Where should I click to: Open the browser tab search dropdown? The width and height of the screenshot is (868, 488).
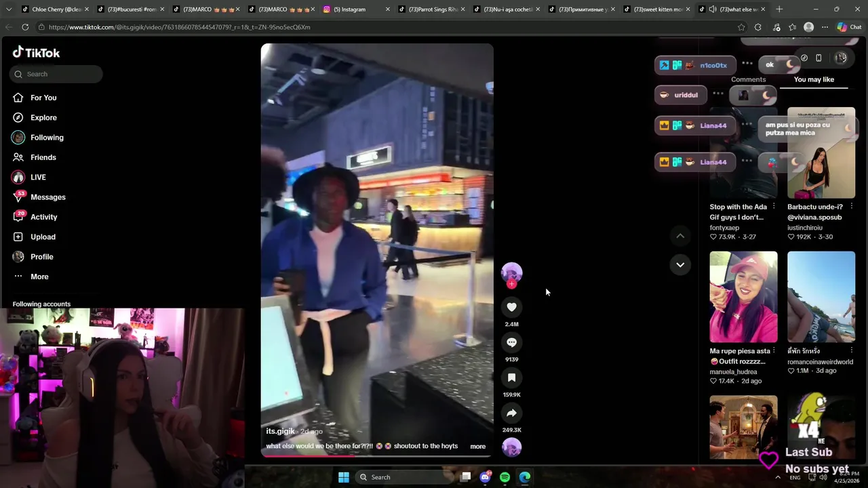[x=9, y=9]
